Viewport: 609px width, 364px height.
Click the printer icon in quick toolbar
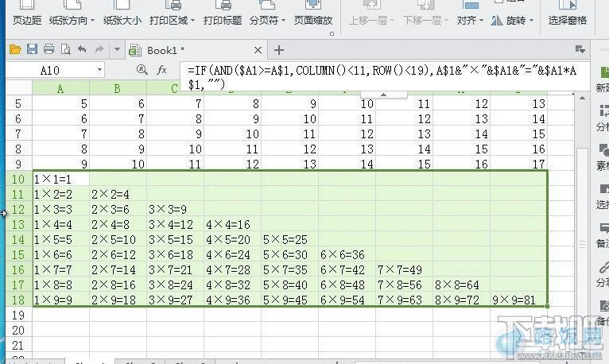point(48,49)
